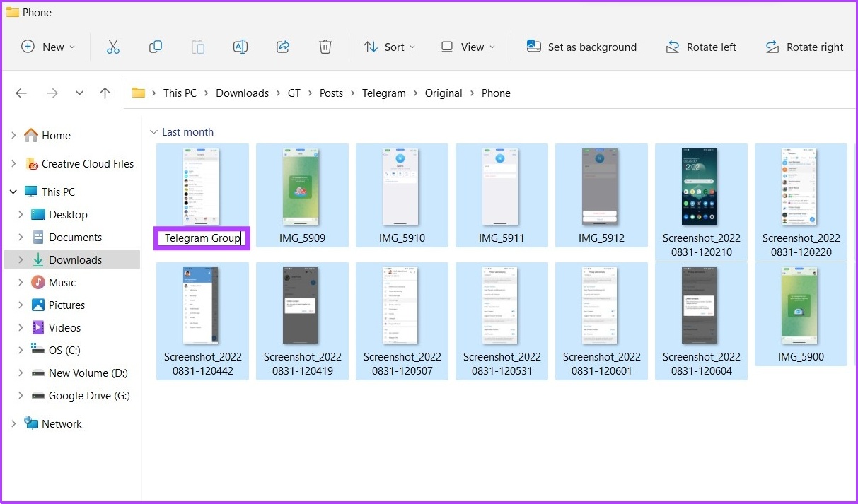Click the Desktop folder icon
Screen dimensions: 858x504
pos(38,214)
